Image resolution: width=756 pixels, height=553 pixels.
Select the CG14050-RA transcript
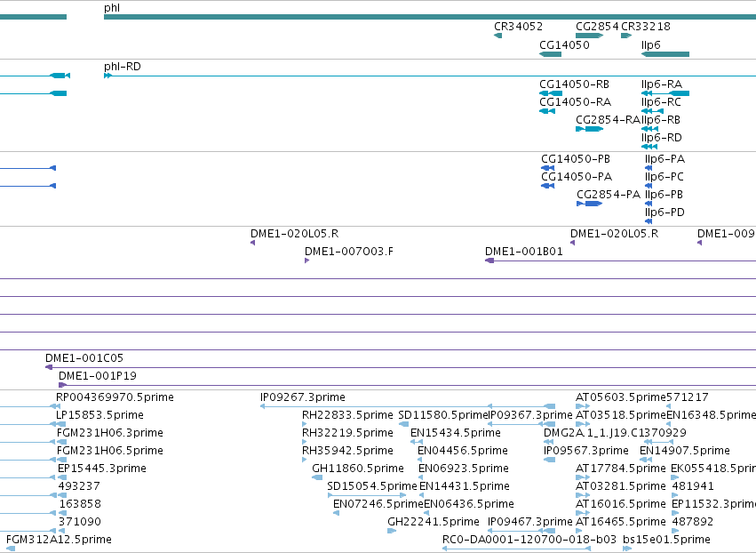click(x=575, y=102)
